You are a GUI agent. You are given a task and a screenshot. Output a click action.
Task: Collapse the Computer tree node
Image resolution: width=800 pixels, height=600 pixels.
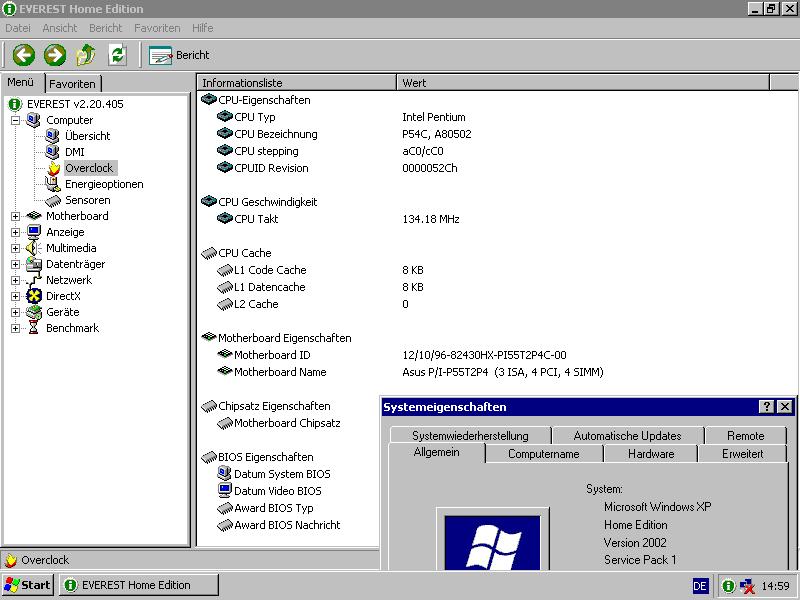tap(16, 120)
